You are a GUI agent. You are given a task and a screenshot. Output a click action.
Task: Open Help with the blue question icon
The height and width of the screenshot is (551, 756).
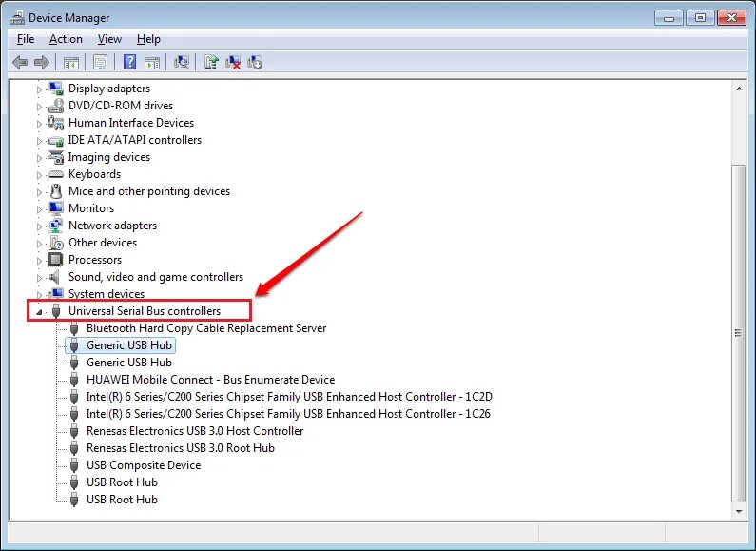point(129,62)
